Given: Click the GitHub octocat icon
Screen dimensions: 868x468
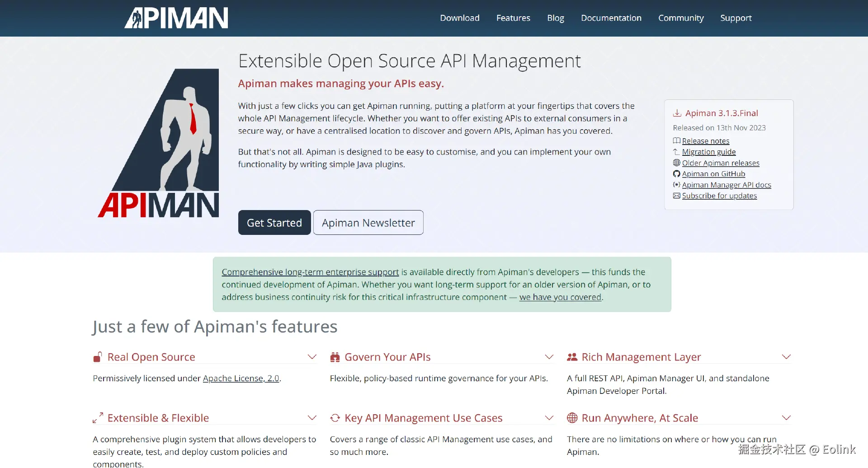Looking at the screenshot, I should (x=677, y=174).
